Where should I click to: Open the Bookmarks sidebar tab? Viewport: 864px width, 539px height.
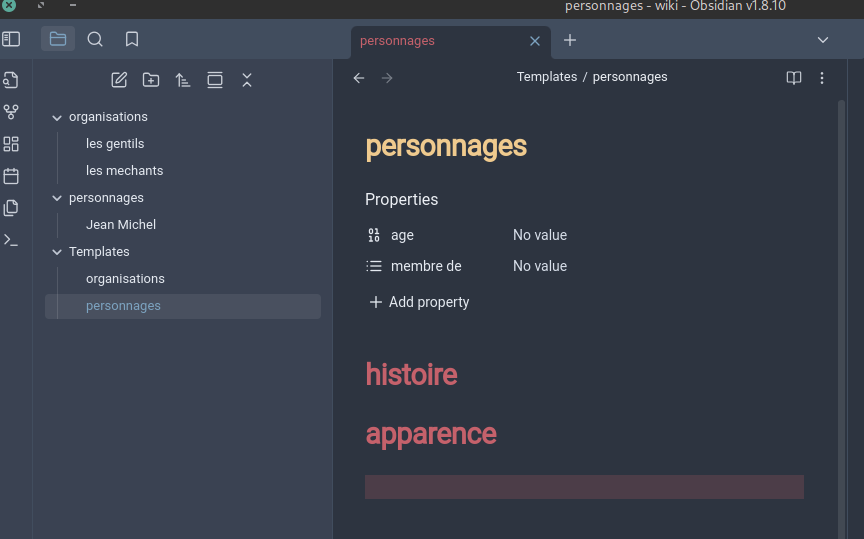(x=132, y=40)
